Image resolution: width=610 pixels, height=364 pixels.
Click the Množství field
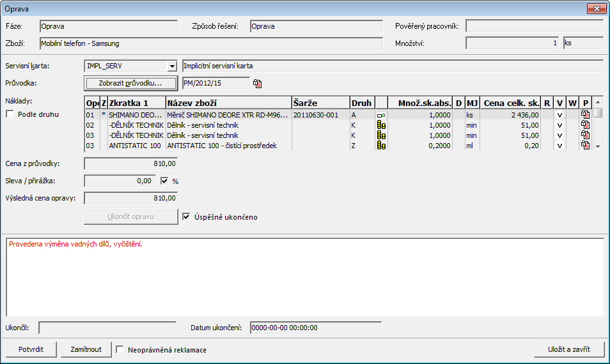[x=512, y=43]
